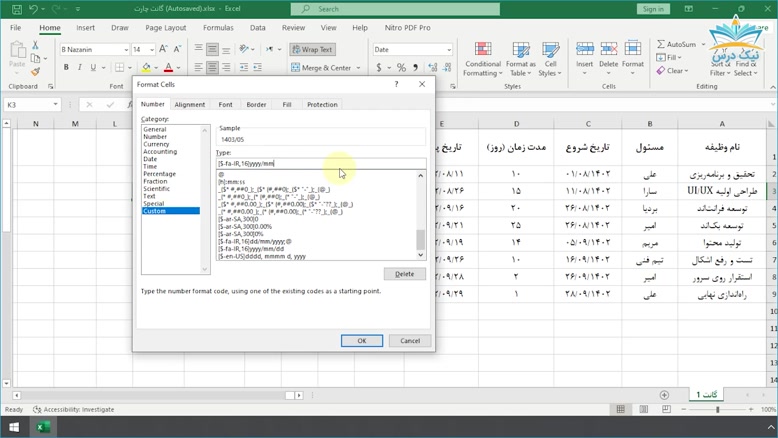
Task: Select [$-fa-IR,16]yyyy/mm/dd format code
Action: click(x=251, y=249)
